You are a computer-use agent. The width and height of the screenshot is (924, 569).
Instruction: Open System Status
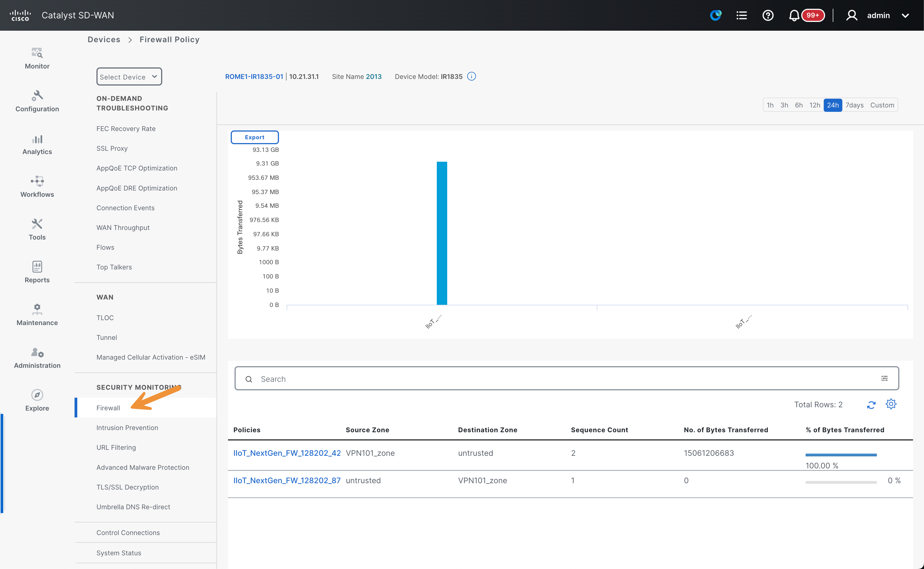[118, 553]
